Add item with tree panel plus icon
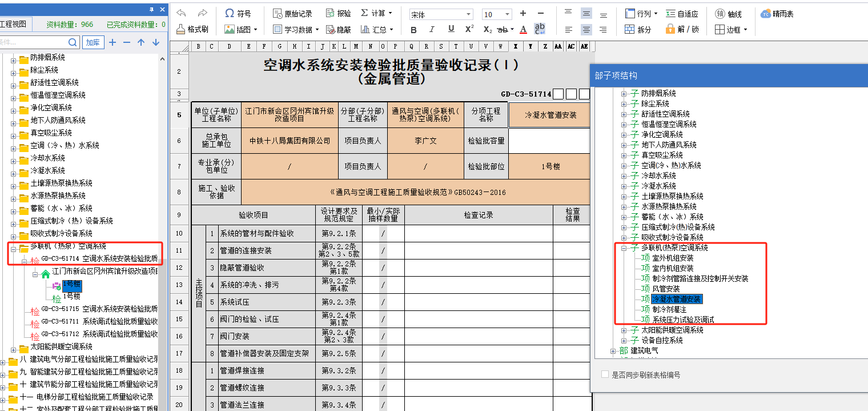 (112, 42)
